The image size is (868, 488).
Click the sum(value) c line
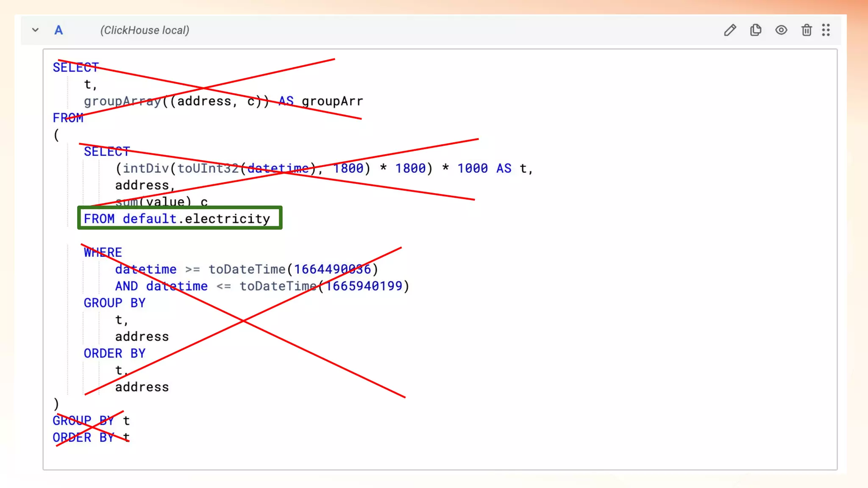[161, 202]
